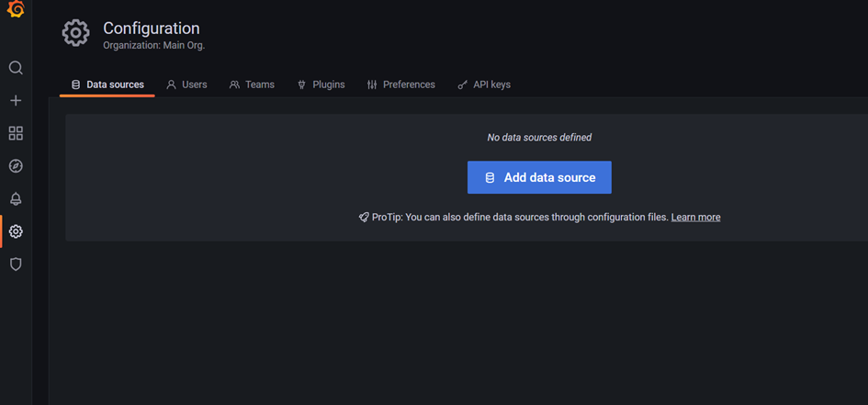Open the Server Admin shield icon
Viewport: 868px width, 405px height.
click(16, 264)
